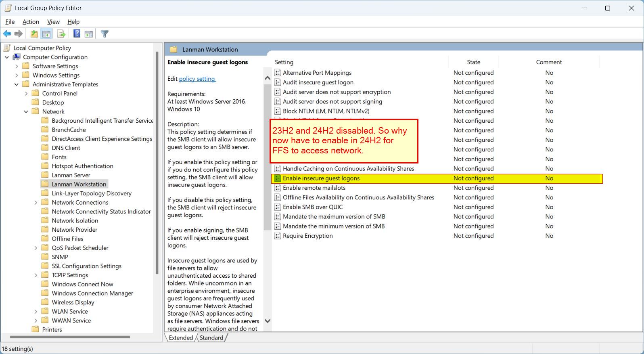
Task: Select the DNS Client tree folder
Action: (x=66, y=148)
